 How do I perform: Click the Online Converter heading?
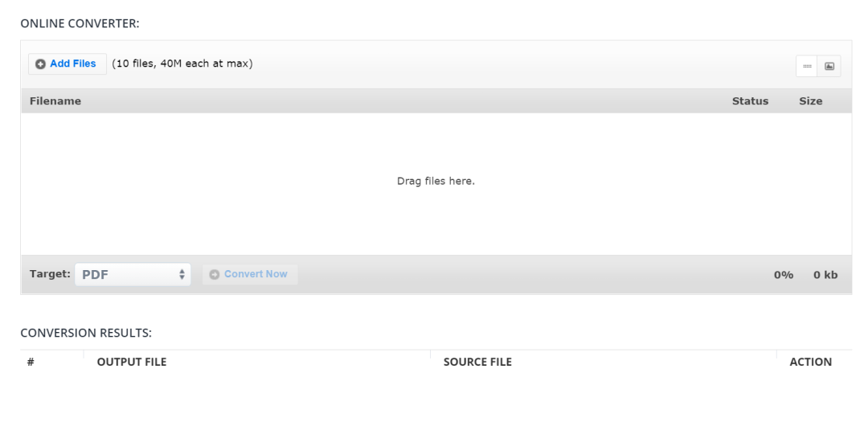80,23
